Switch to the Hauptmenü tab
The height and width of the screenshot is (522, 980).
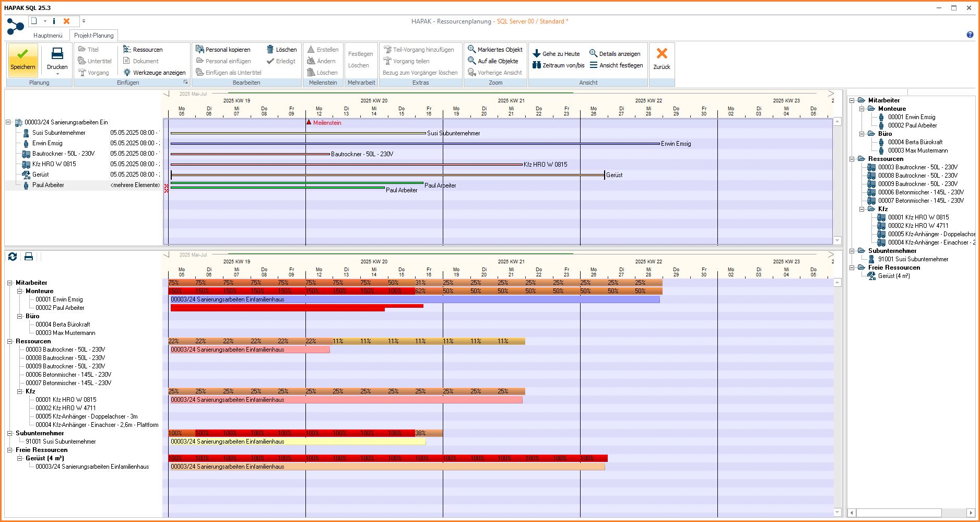pyautogui.click(x=48, y=36)
